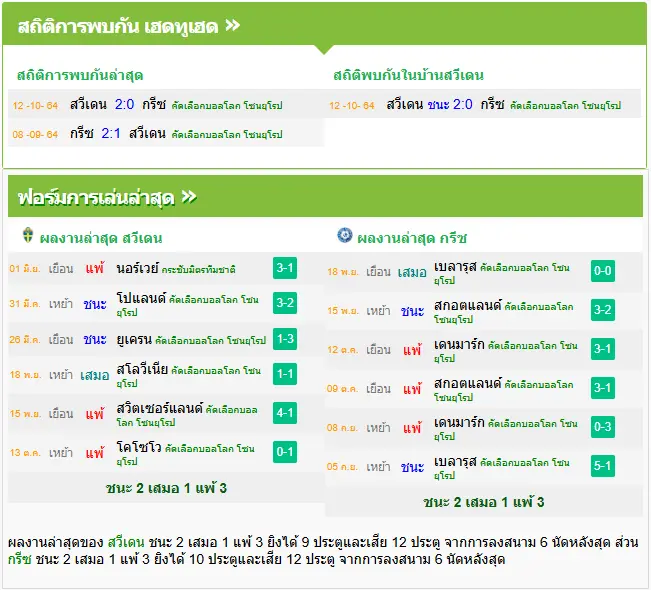Click the green สวีเดน link in the summary paragraph
This screenshot has width=651, height=590.
(126, 542)
